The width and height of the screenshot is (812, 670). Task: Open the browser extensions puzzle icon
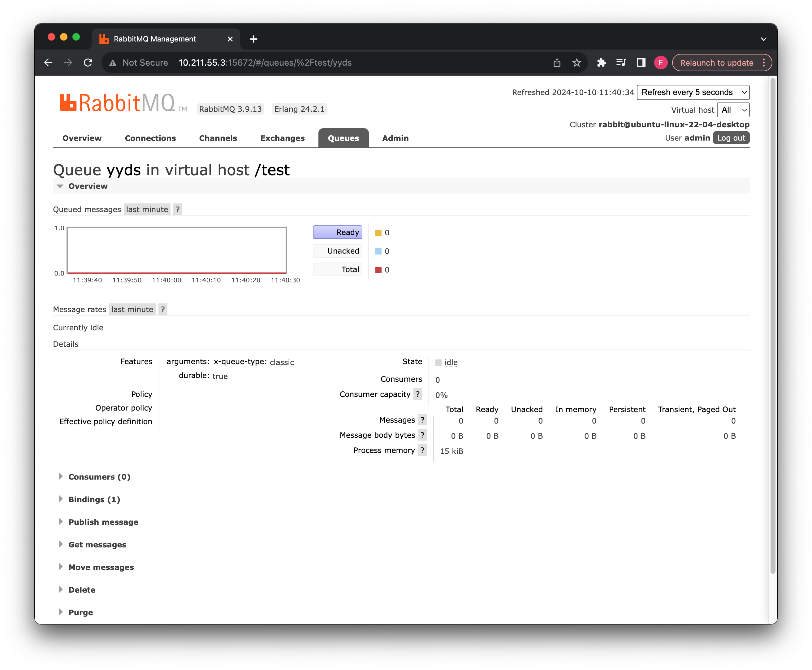pos(601,63)
